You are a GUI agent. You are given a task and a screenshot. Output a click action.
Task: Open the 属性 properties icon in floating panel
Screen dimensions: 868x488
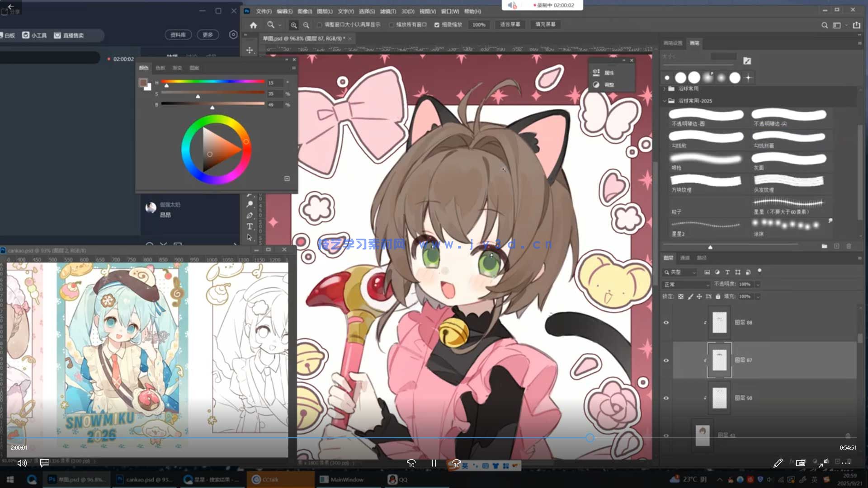click(x=595, y=72)
